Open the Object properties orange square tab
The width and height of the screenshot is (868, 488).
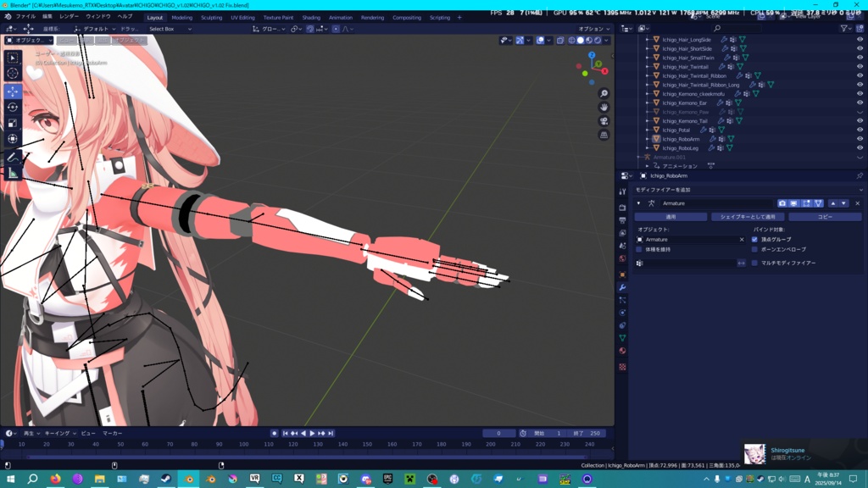click(x=622, y=274)
